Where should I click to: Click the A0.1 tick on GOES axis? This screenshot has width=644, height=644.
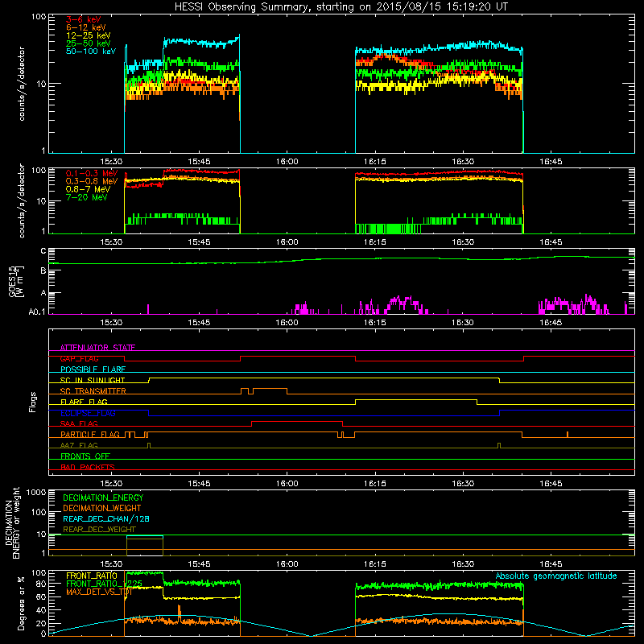37,312
